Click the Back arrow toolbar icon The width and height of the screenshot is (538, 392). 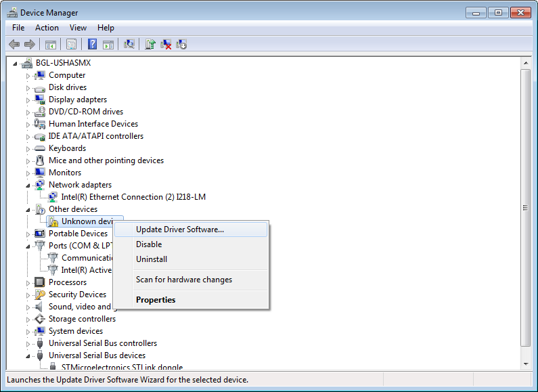(14, 44)
